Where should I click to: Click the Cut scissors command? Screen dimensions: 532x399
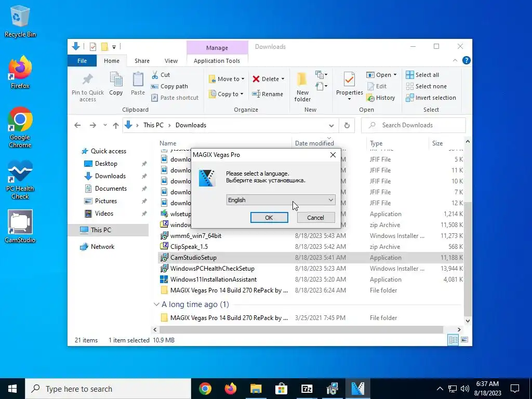coord(161,75)
